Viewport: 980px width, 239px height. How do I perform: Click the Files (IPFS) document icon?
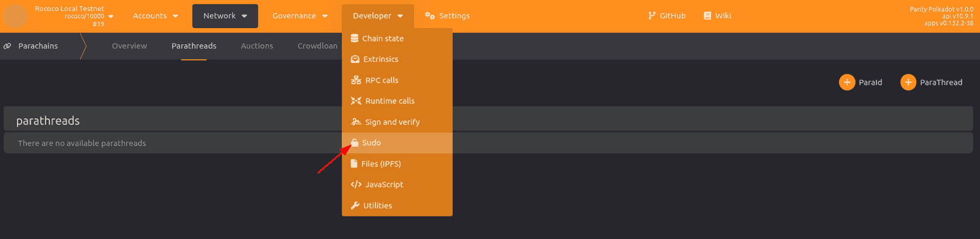[354, 164]
